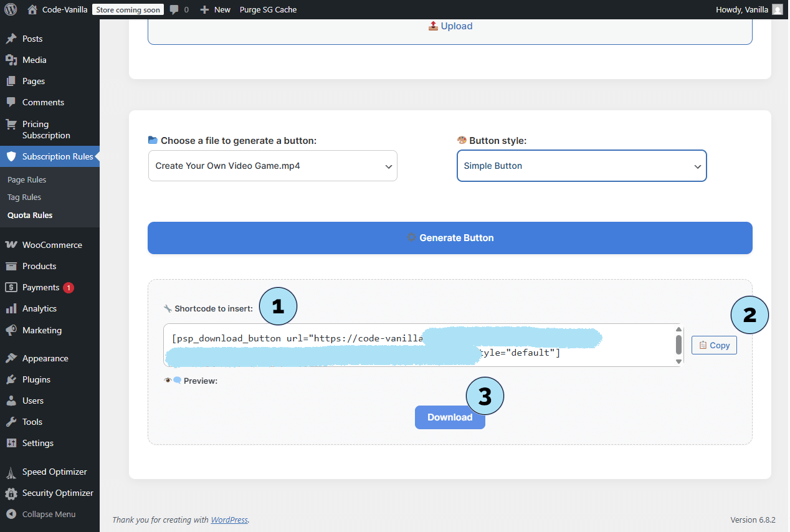Open the Code-Vanilla site home icon
The image size is (790, 532).
32,9
